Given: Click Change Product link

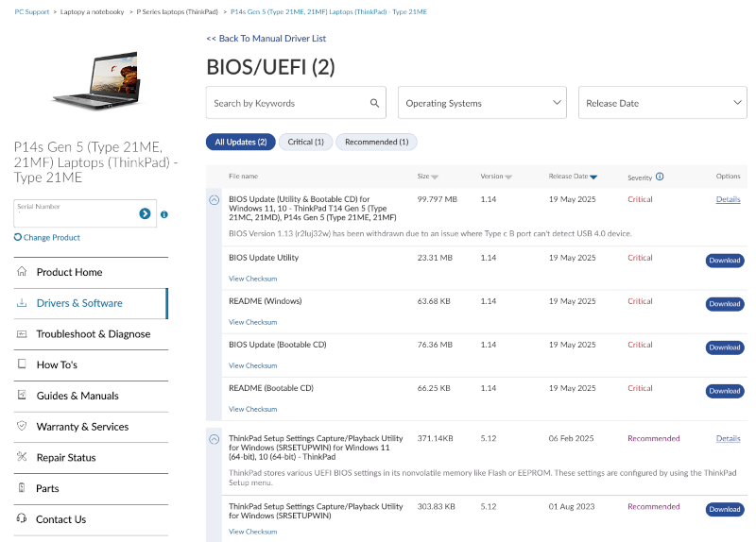Looking at the screenshot, I should 52,238.
